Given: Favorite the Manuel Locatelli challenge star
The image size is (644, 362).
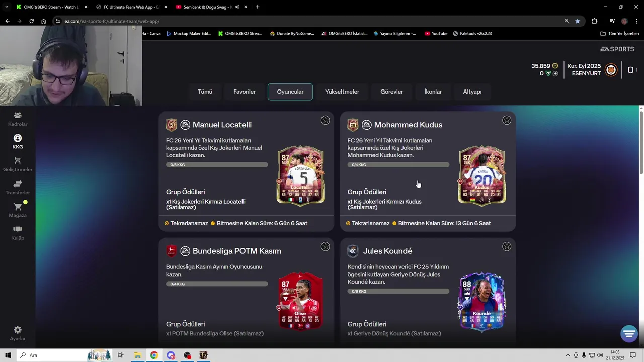Looking at the screenshot, I should (x=326, y=120).
